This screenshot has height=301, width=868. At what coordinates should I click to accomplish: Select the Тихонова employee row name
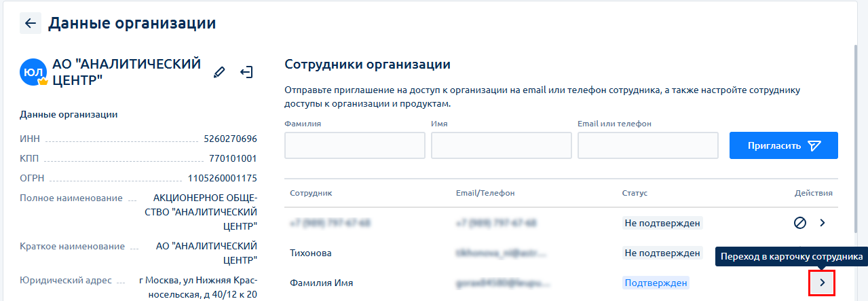tap(311, 253)
